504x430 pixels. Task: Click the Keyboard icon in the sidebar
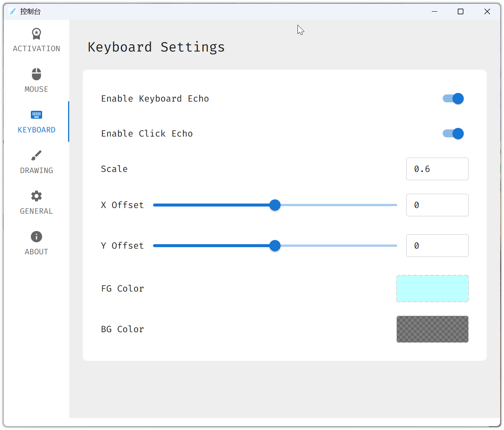point(36,115)
